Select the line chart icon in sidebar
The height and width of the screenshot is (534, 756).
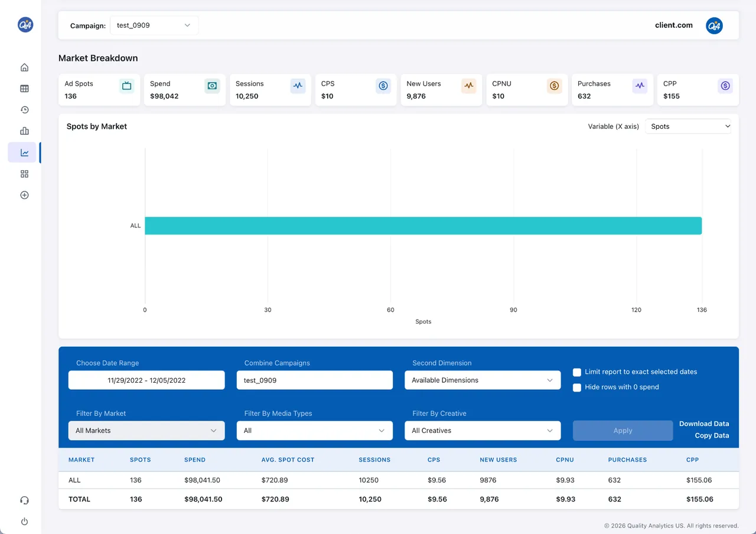click(24, 152)
